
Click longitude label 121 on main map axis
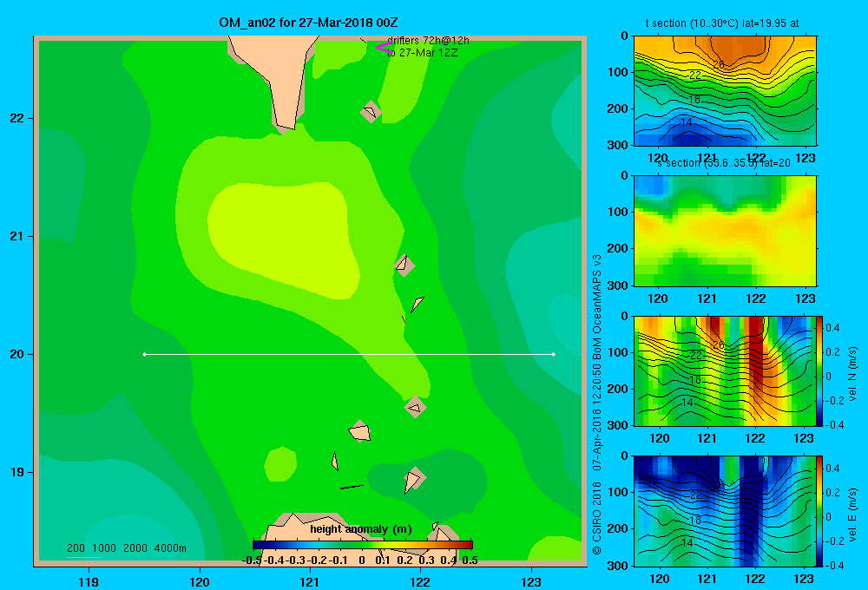point(310,581)
